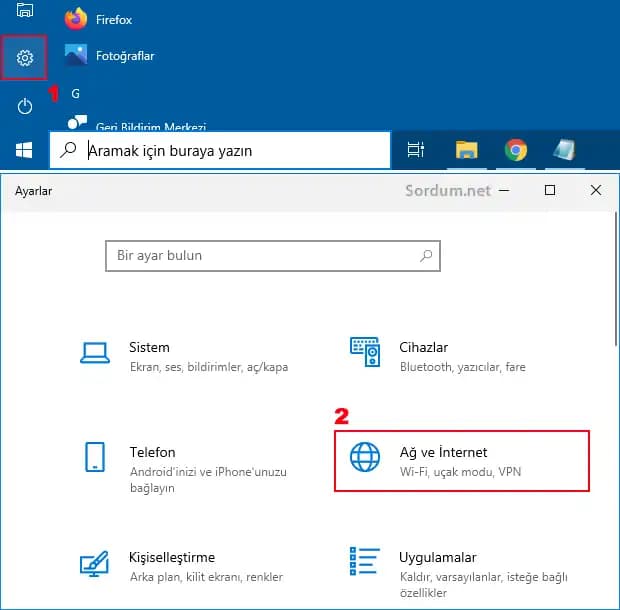
Task: Click the magnifier icon in 'Bir ayar bulun' box
Action: 425,256
